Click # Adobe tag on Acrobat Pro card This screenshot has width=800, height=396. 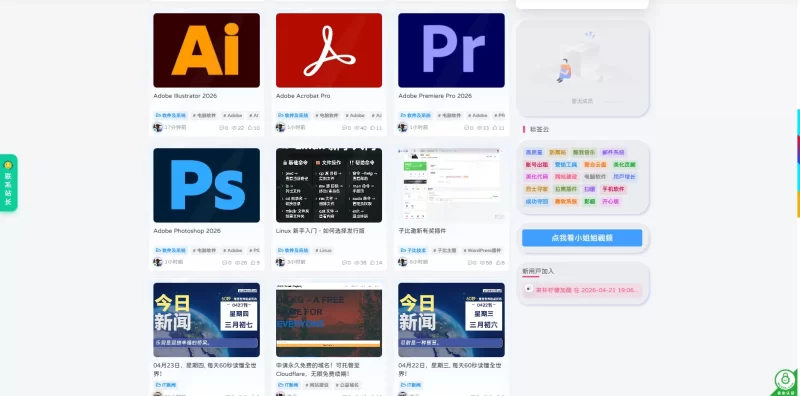pos(355,116)
